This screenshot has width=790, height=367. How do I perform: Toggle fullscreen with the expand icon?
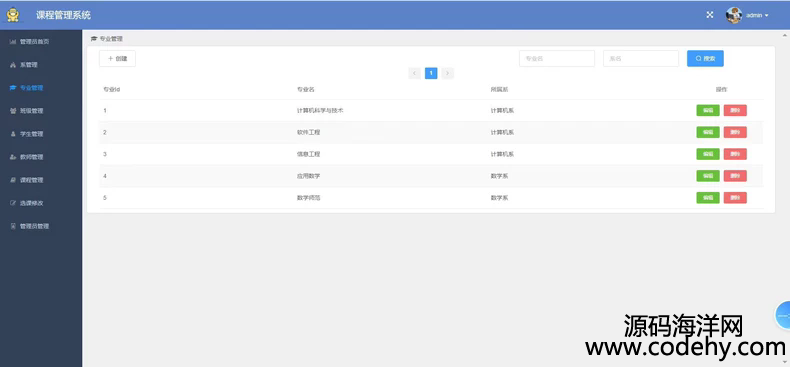(x=709, y=15)
